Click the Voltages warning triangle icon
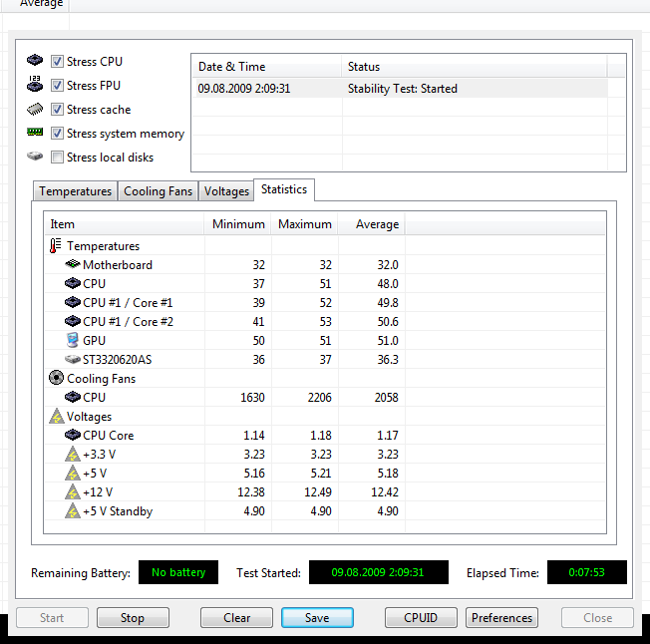Screen dimensions: 650x644 click(57, 417)
